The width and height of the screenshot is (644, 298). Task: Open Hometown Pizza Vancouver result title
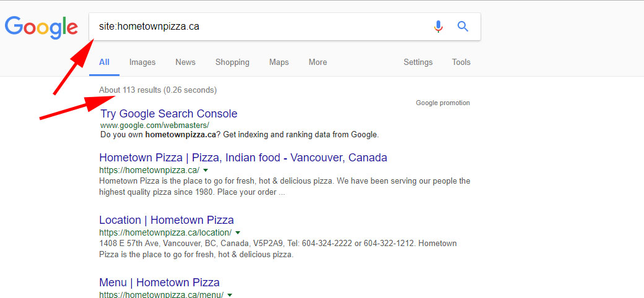click(243, 158)
